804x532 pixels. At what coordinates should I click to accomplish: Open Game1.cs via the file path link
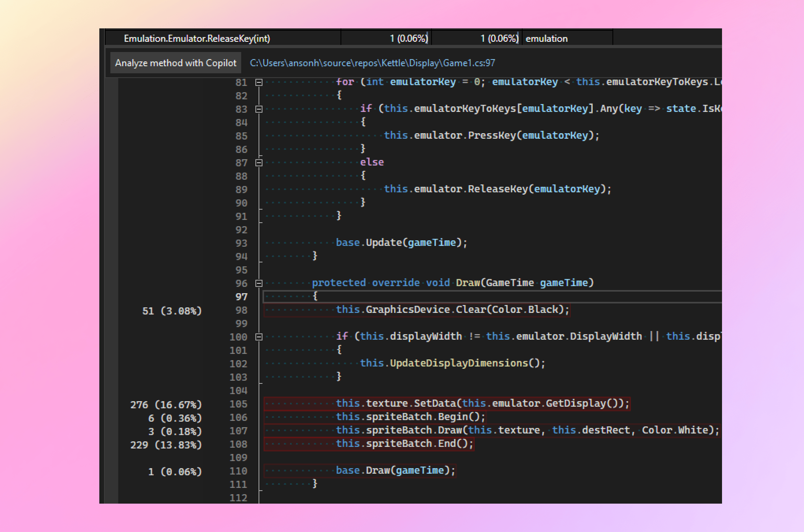pos(372,63)
